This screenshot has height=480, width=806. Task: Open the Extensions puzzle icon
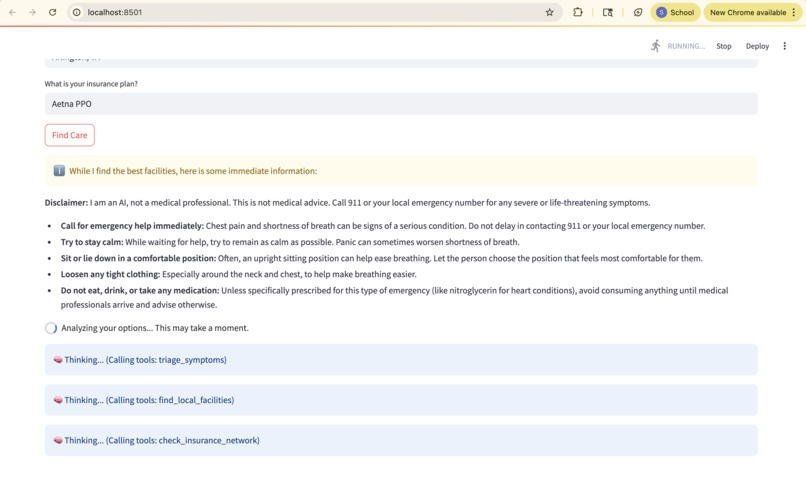tap(578, 12)
